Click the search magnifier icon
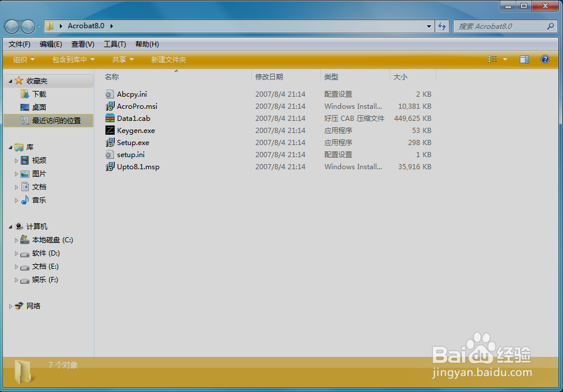Screen dimensions: 563x392 coord(550,26)
